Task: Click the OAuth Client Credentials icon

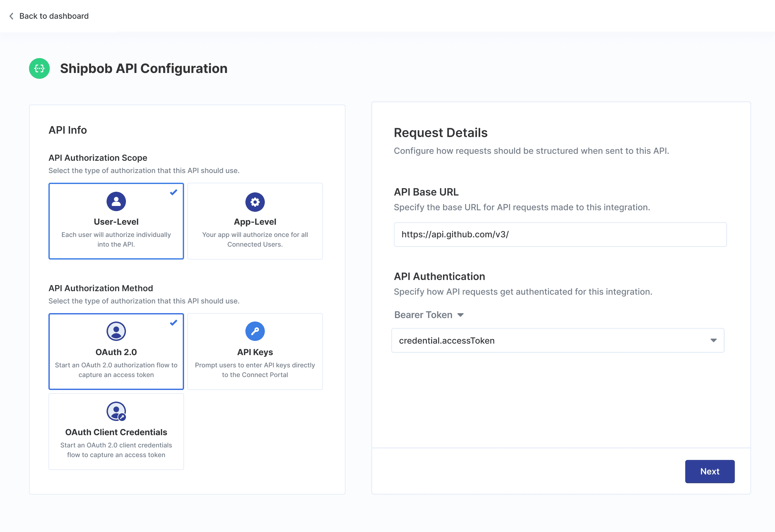Action: click(116, 411)
